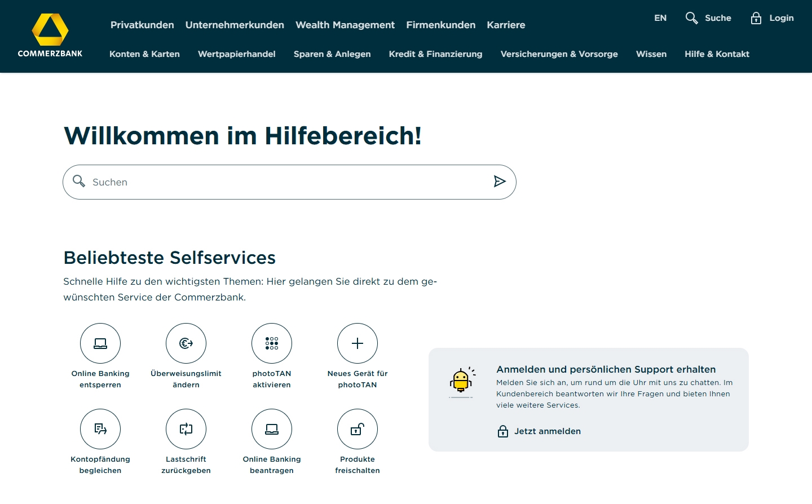This screenshot has height=504, width=812.
Task: Click Kontopfändung begleichen label
Action: click(x=100, y=465)
